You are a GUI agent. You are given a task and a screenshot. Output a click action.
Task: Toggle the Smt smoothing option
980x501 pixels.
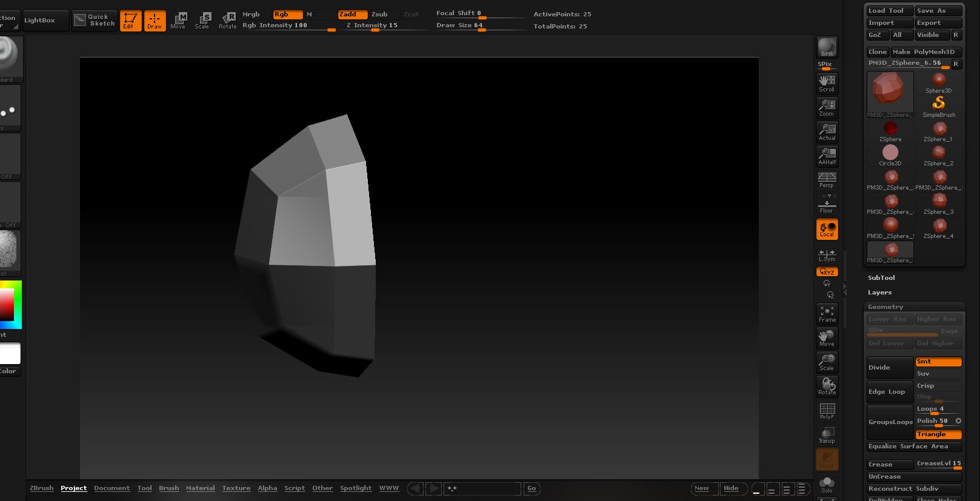tap(939, 362)
